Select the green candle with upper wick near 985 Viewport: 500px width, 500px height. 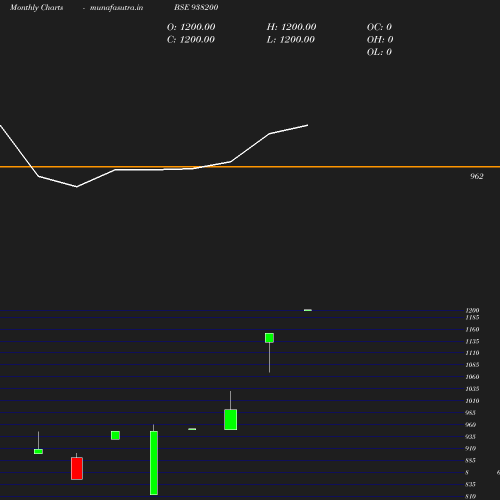click(x=231, y=419)
